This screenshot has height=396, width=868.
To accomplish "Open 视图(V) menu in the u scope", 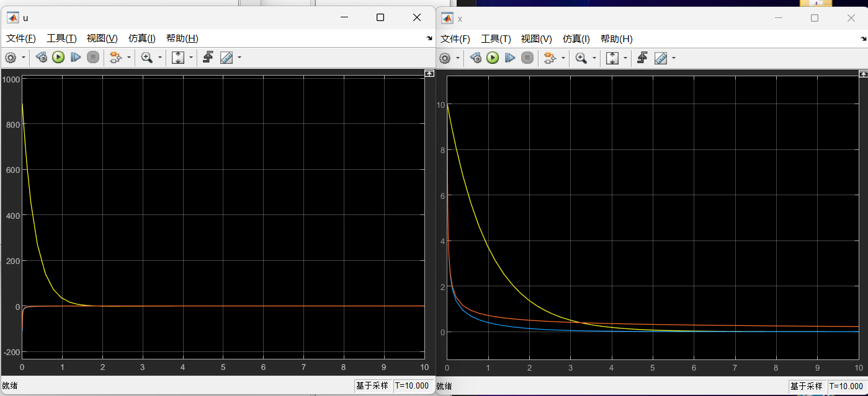I will coord(102,38).
